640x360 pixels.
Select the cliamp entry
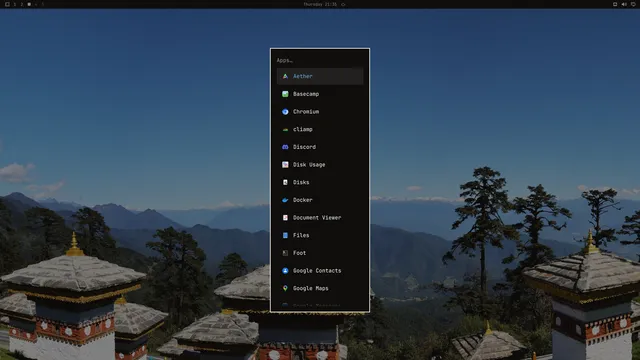[320, 129]
